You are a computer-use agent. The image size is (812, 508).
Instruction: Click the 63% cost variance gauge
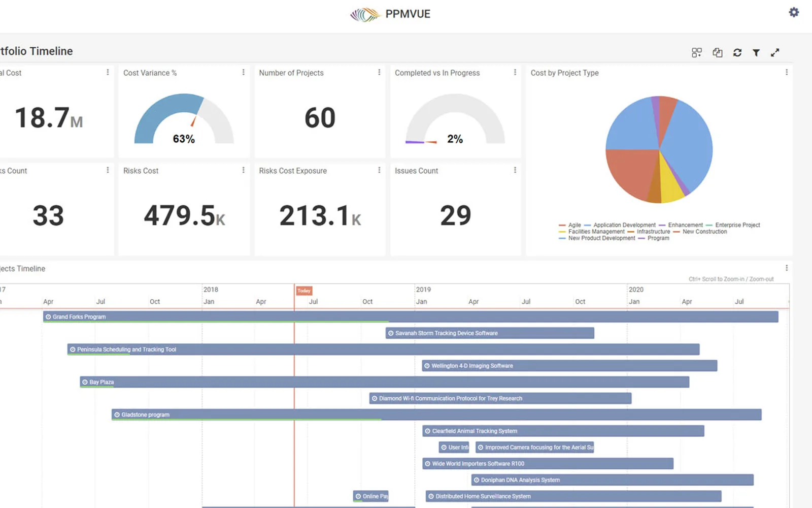(184, 119)
